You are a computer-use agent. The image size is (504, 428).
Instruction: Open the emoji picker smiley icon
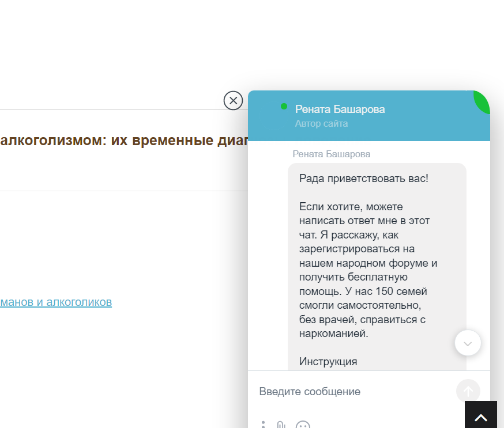point(303,426)
